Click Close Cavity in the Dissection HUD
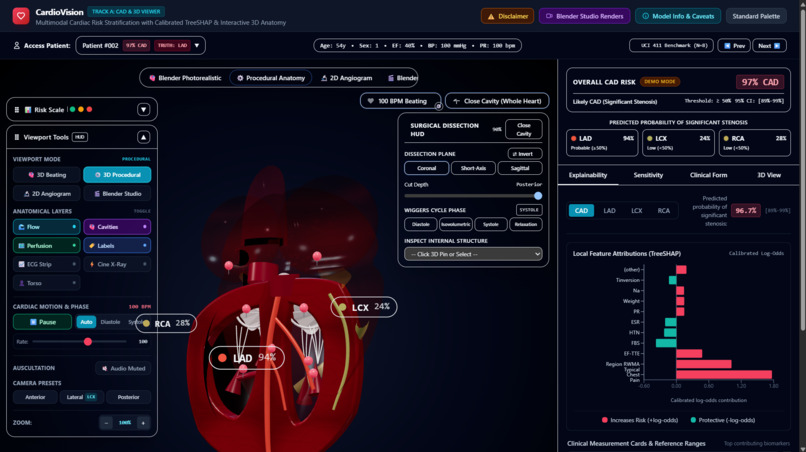 (x=524, y=129)
